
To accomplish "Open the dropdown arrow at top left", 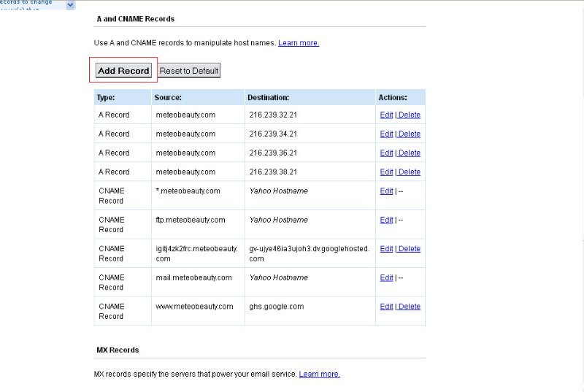I will (70, 5).
